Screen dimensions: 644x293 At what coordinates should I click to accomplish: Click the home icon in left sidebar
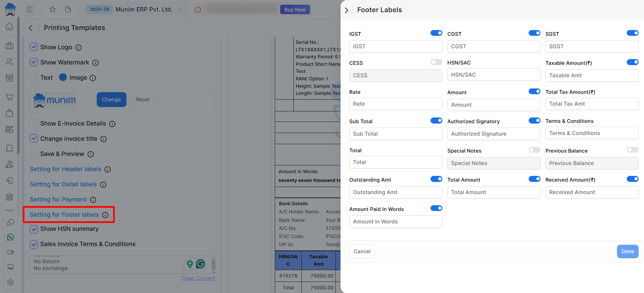[10, 27]
